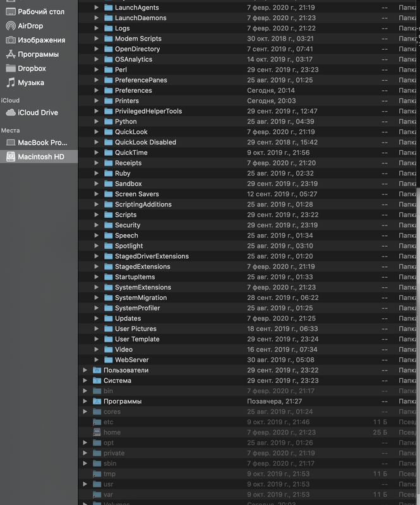Screen dimensions: 420x505
Task: Expand the Preferences folder
Action: click(x=96, y=90)
